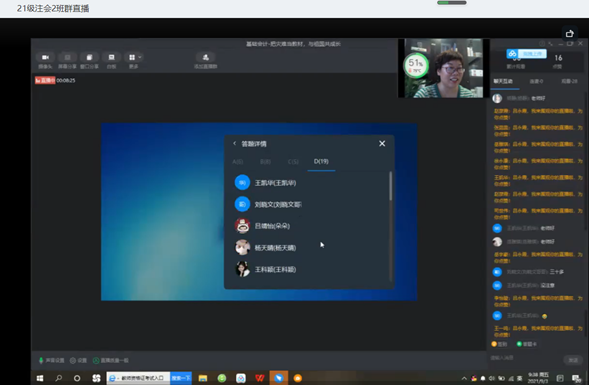Switch to the B option tab
Image resolution: width=589 pixels, height=385 pixels.
pos(265,162)
